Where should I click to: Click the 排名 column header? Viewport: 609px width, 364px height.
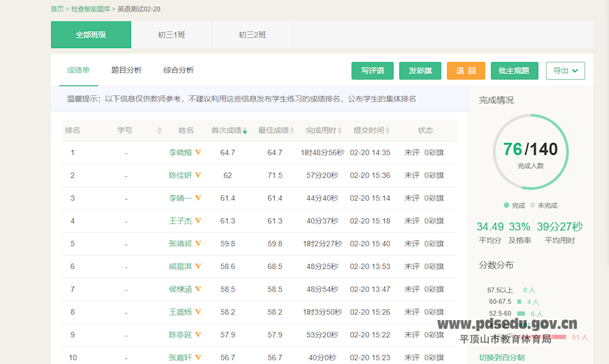(72, 130)
